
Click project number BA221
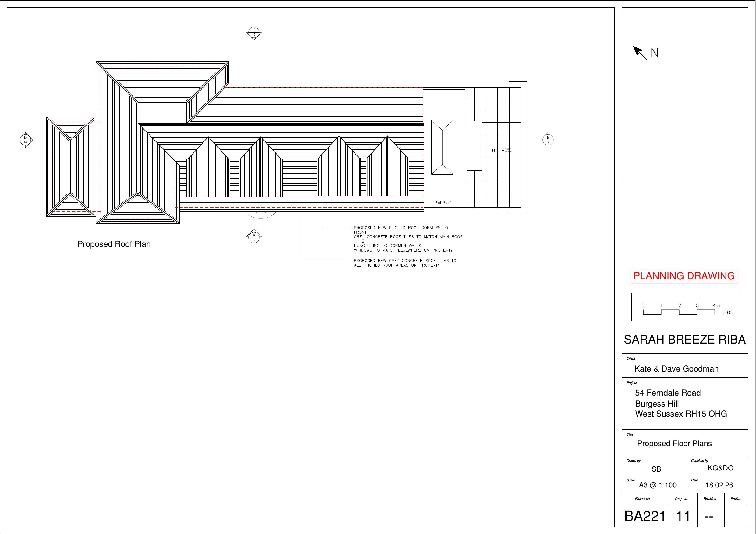[x=645, y=516]
